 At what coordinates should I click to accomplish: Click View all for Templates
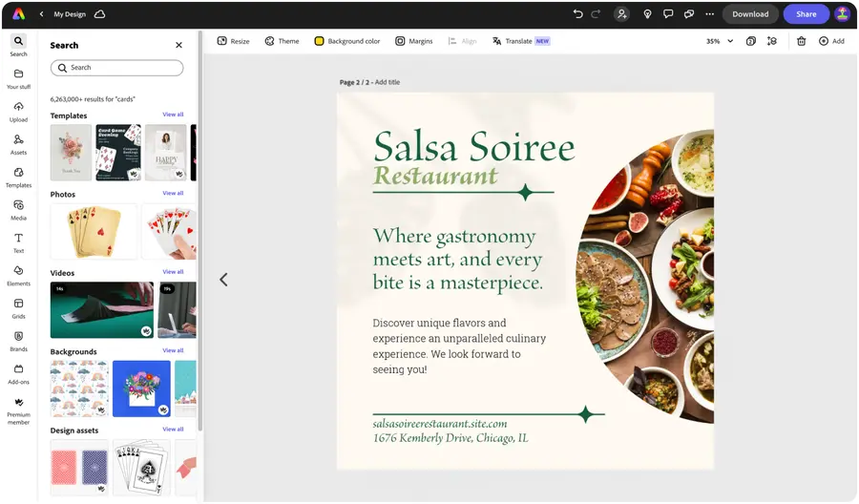tap(173, 115)
